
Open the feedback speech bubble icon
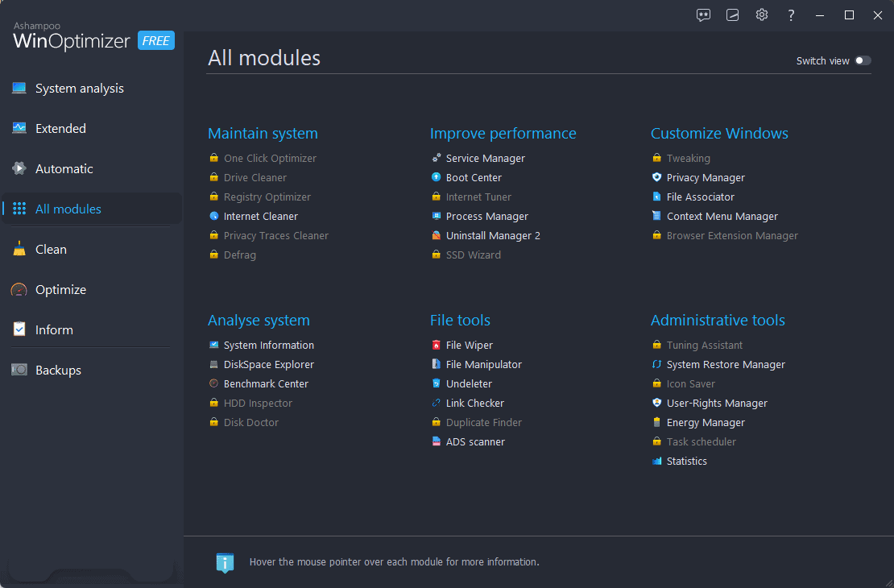click(x=703, y=15)
